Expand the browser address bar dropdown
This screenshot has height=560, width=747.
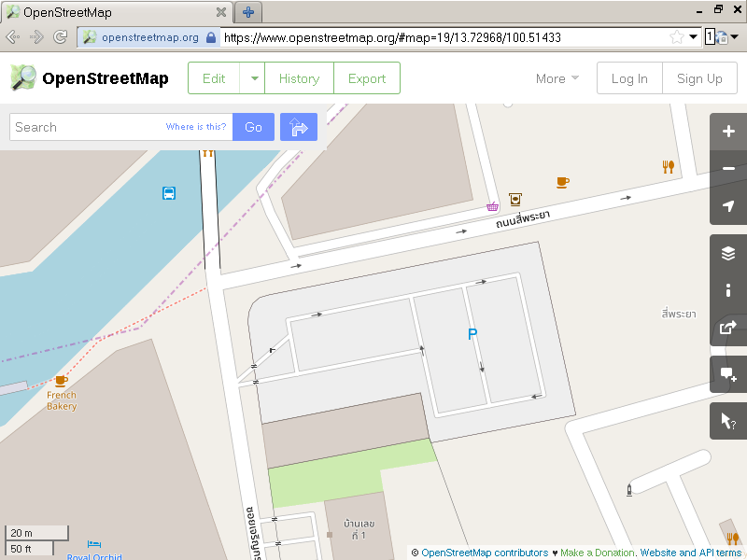pyautogui.click(x=694, y=37)
